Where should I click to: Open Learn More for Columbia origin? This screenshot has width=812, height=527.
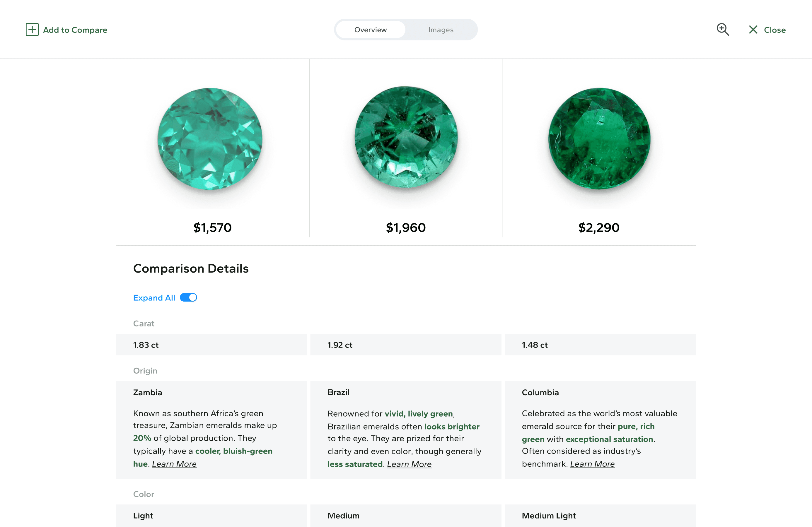point(592,464)
